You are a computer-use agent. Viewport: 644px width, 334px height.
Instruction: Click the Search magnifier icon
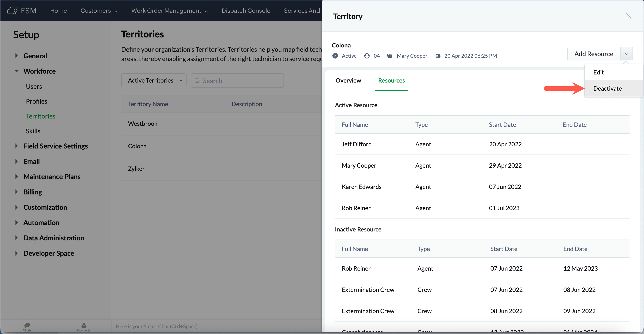[x=197, y=81]
